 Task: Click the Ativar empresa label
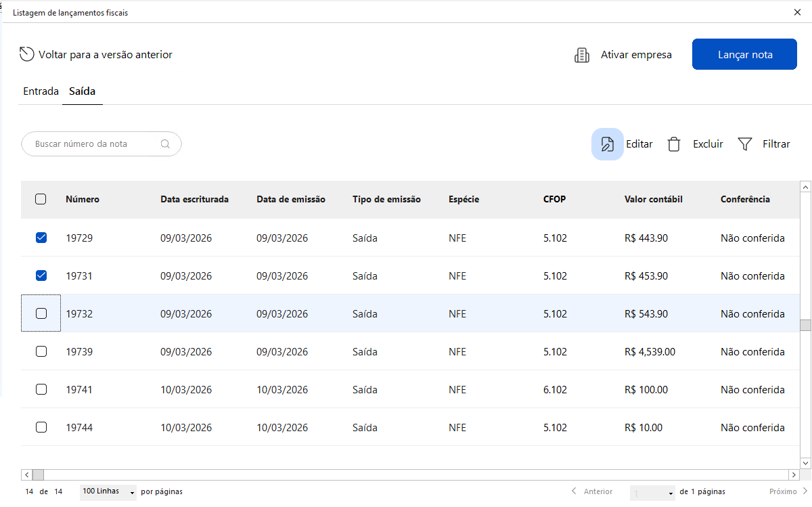pyautogui.click(x=636, y=55)
